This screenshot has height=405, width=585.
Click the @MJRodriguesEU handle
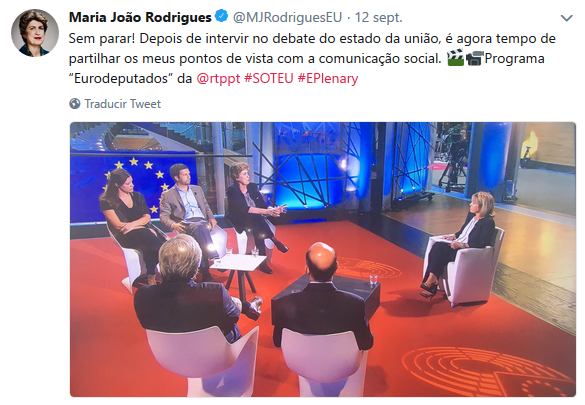click(x=287, y=17)
